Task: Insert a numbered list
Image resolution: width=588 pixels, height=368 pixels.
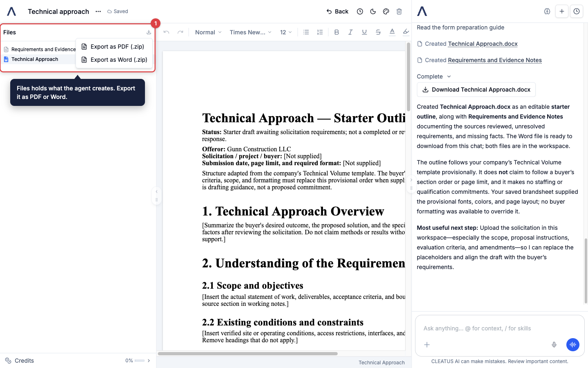Action: (320, 32)
